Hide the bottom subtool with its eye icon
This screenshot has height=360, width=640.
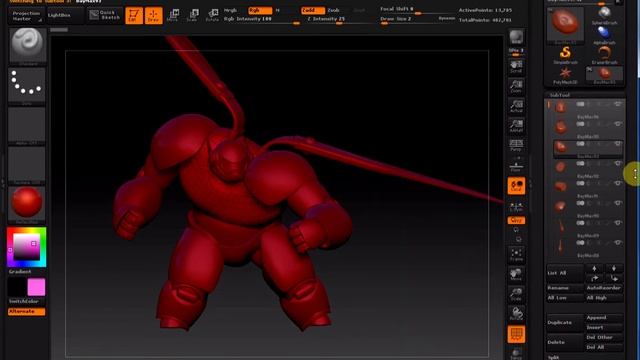tap(618, 242)
